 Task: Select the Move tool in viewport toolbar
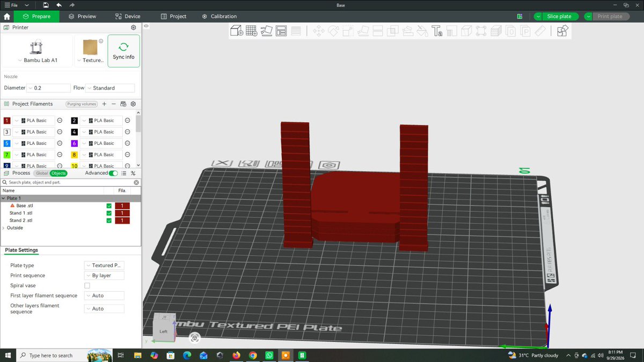318,31
